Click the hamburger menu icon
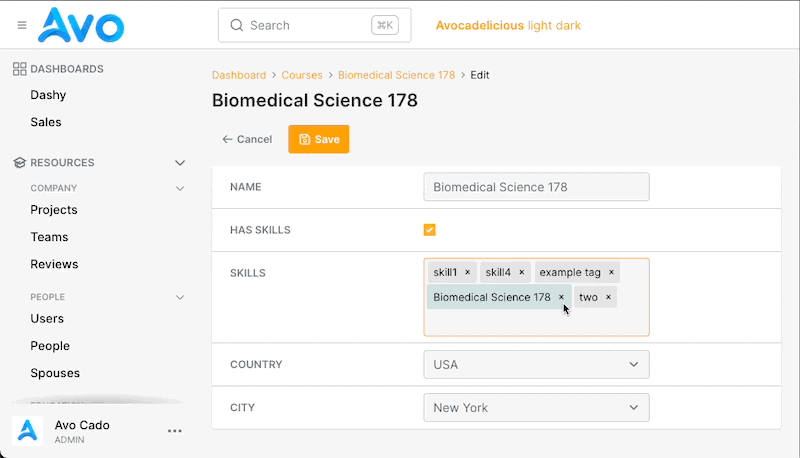800x458 pixels. click(x=22, y=25)
